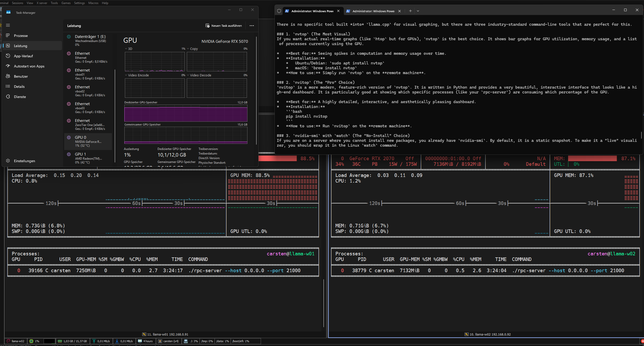Open a new terminal tab with plus
644x346 pixels.
[410, 11]
